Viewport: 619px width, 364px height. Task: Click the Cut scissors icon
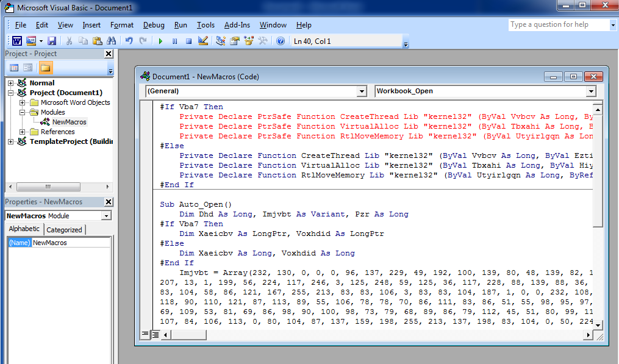(69, 41)
